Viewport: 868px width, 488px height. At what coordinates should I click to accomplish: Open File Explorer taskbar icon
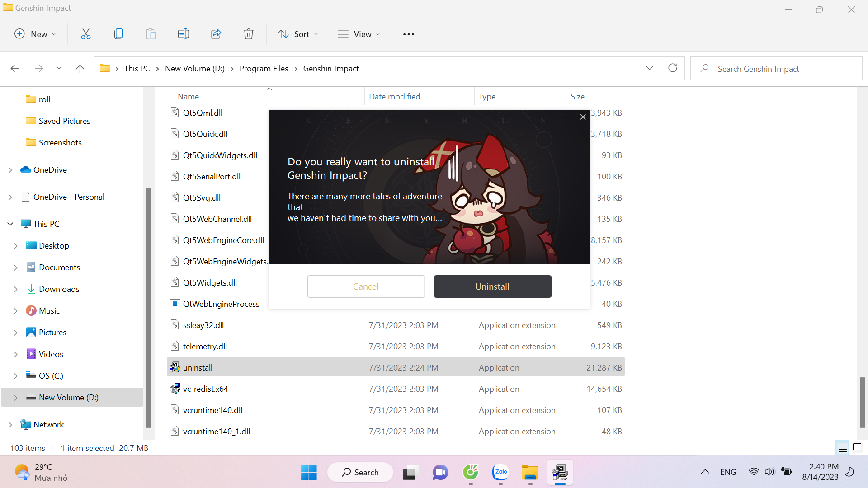point(530,472)
